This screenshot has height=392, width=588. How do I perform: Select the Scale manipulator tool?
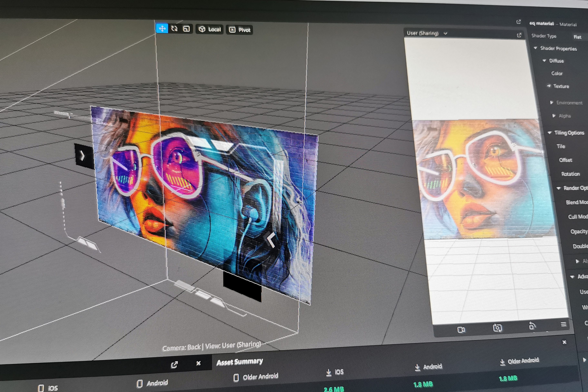(x=186, y=29)
